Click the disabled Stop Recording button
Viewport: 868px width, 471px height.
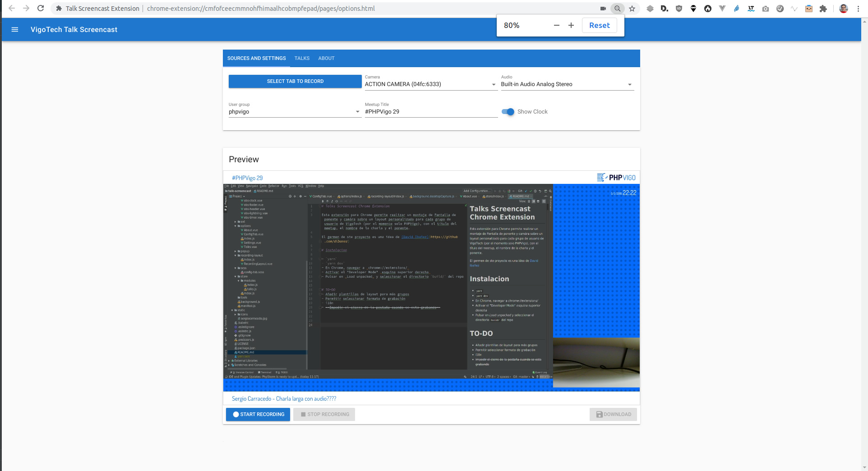coord(324,415)
